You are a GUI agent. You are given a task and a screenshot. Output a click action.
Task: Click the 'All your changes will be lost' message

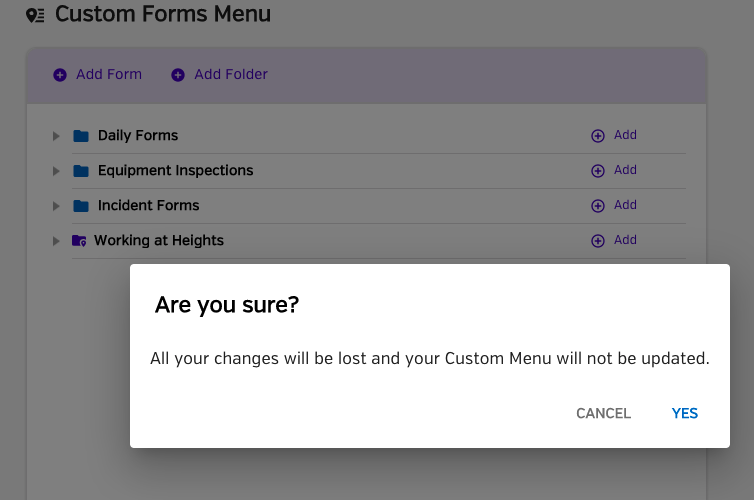[x=430, y=359]
